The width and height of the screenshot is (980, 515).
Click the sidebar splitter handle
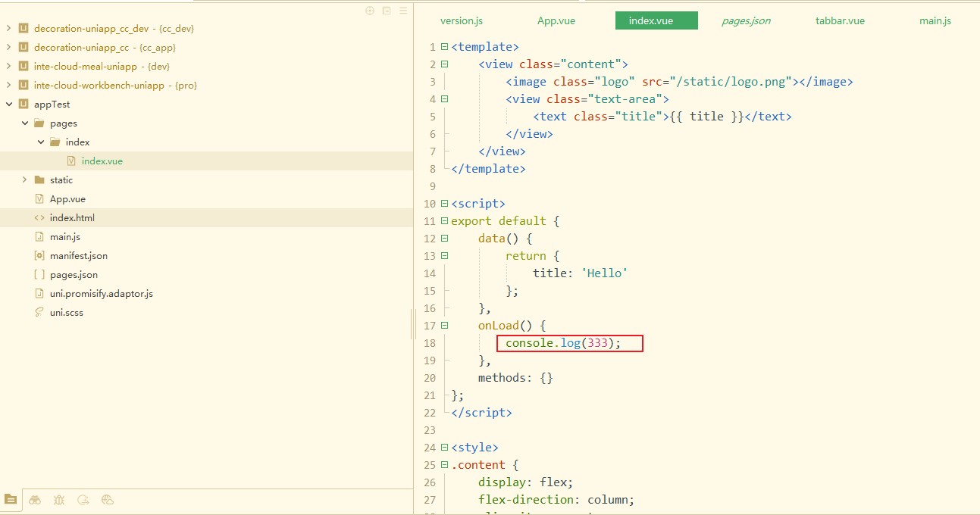tap(414, 324)
